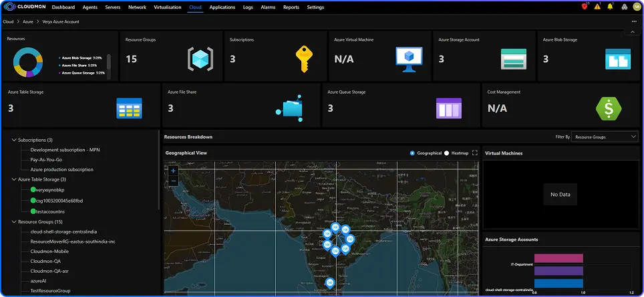Open the Logs menu
644x297 pixels.
click(248, 7)
